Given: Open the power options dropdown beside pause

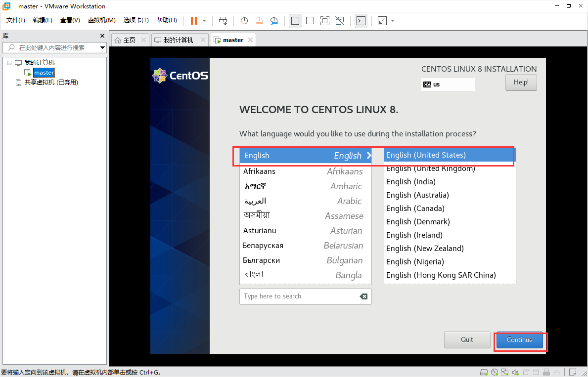Looking at the screenshot, I should coord(204,21).
